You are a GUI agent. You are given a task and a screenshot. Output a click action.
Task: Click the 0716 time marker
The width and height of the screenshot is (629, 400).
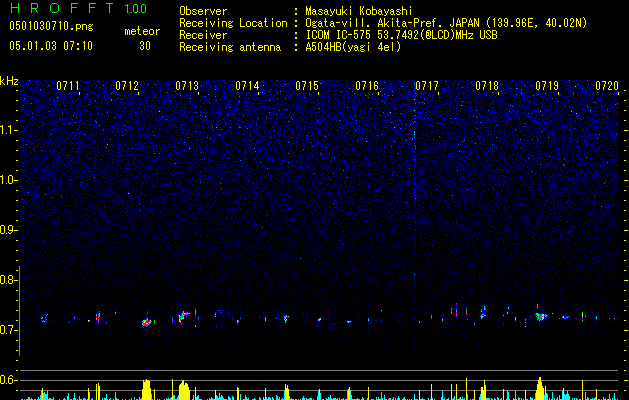click(x=367, y=86)
